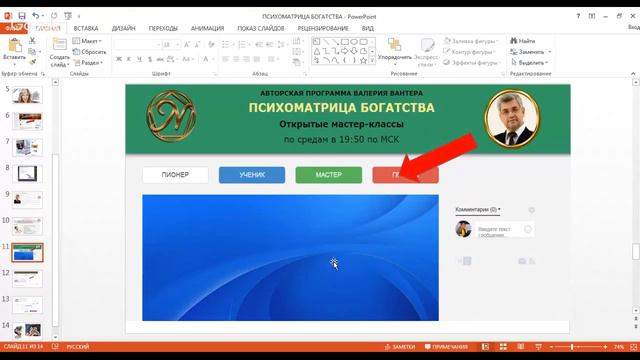Click ПРИМЕЧАНИЯ (Comments) in status bar
Screen dimensions: 640x360
tap(446, 347)
